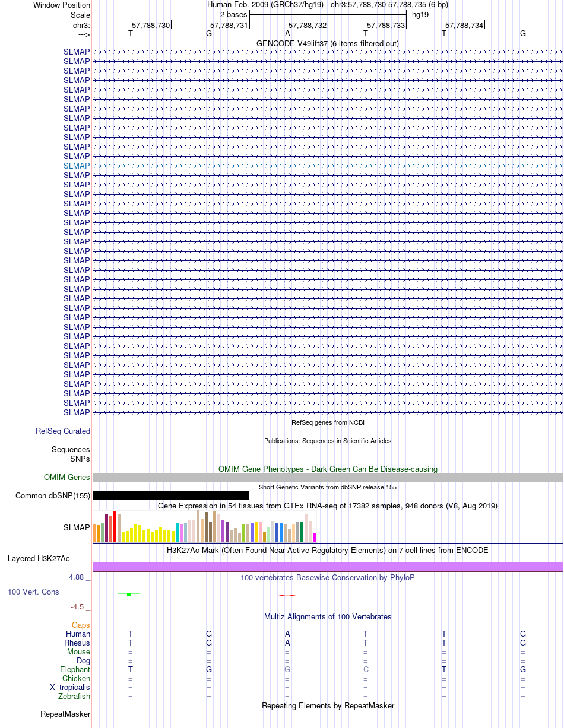This screenshot has height=728, width=564.
Task: Open the Common dbSNP(155) track label
Action: [53, 496]
